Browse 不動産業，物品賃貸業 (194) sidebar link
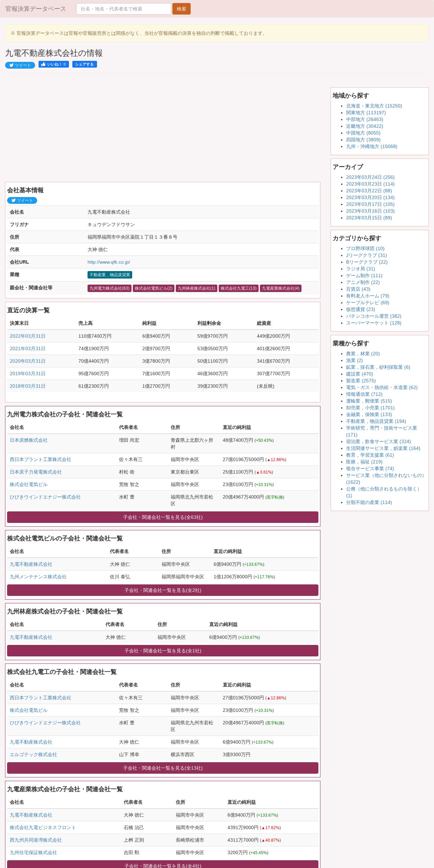 (376, 421)
